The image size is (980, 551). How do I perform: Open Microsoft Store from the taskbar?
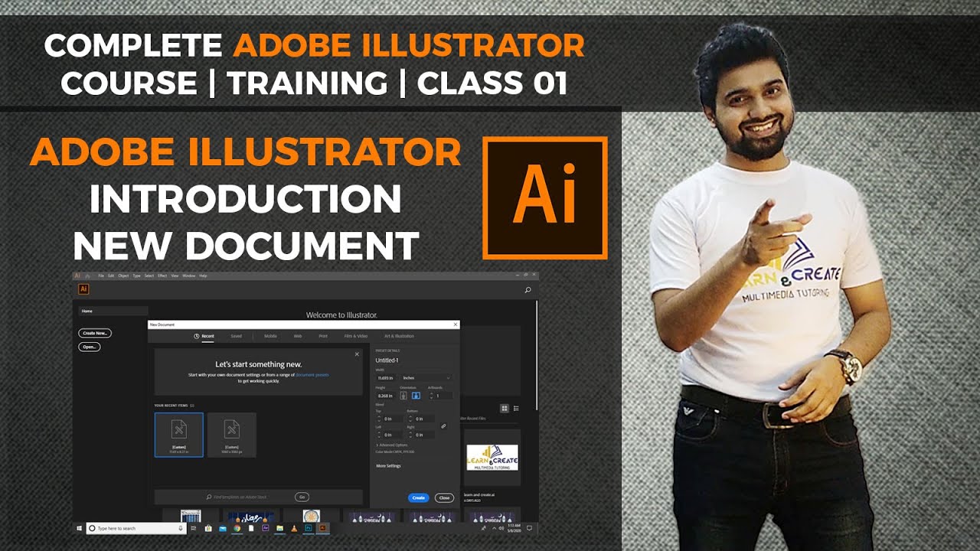208,528
